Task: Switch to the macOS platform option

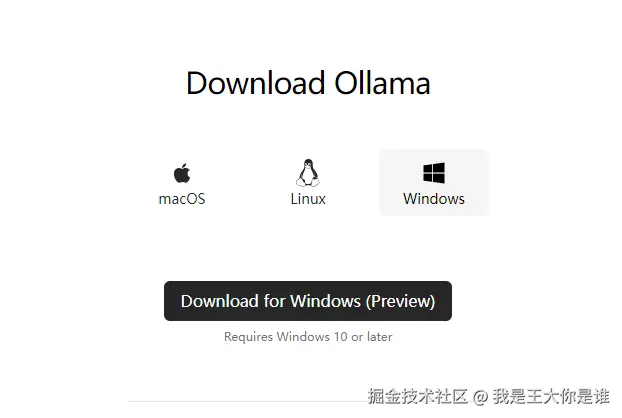Action: pyautogui.click(x=182, y=183)
